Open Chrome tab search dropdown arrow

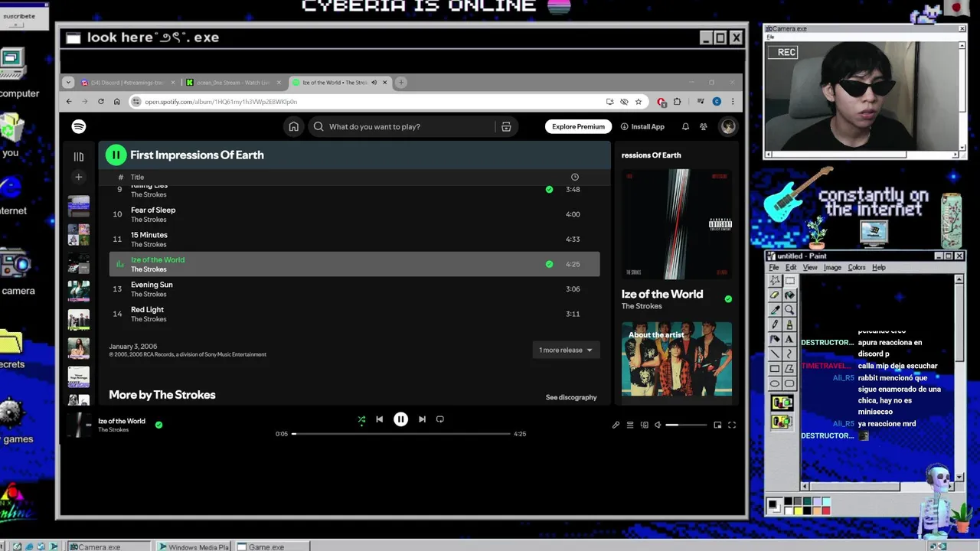click(x=68, y=83)
